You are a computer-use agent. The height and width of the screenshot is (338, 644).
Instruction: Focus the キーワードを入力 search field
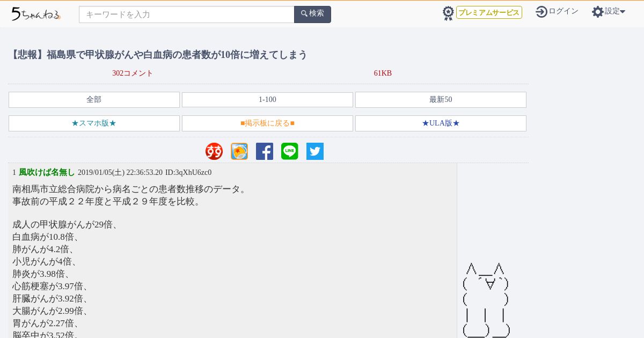(x=187, y=14)
